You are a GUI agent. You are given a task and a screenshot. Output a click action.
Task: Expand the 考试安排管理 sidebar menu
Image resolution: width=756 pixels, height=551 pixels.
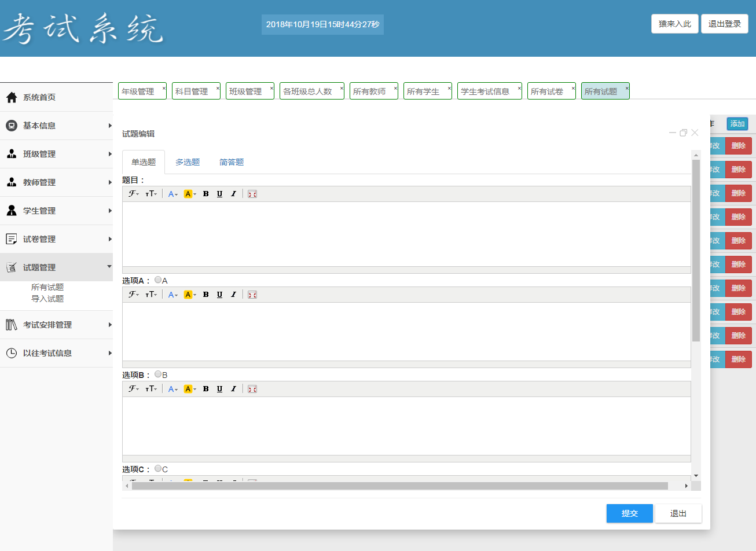tap(56, 325)
